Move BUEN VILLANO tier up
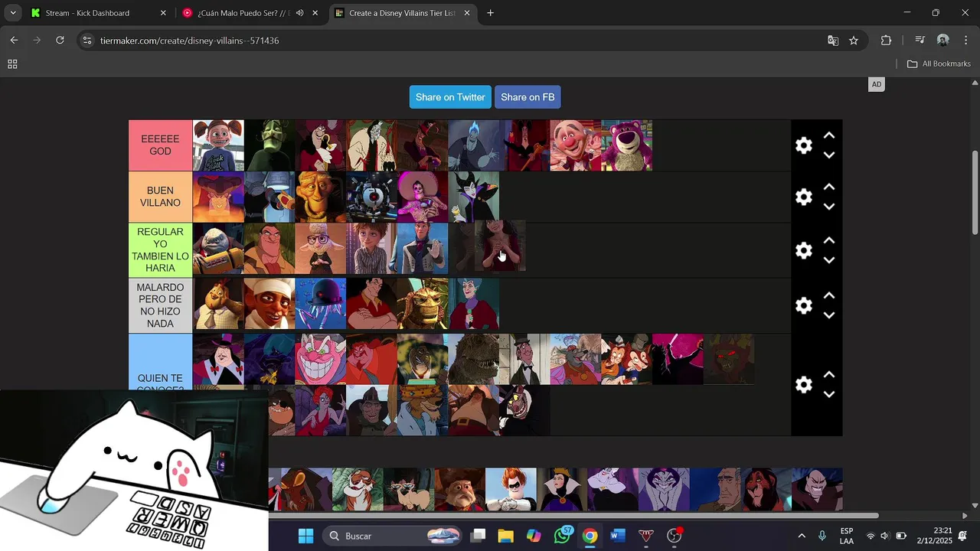 point(828,187)
